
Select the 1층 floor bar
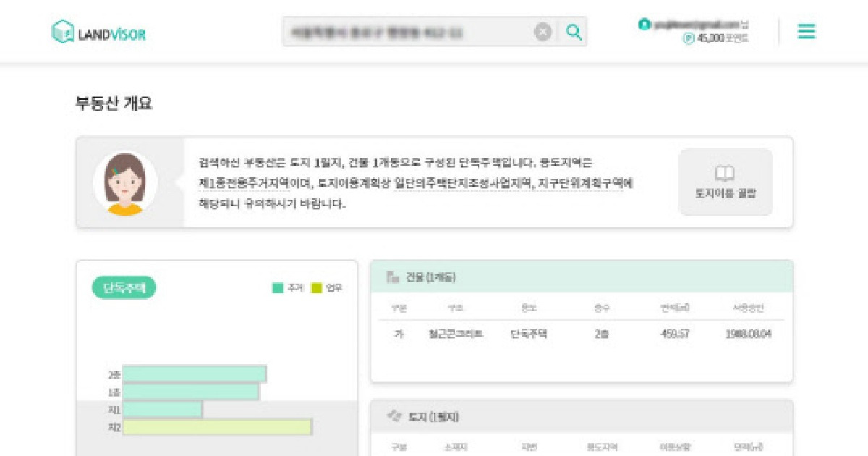pyautogui.click(x=191, y=392)
